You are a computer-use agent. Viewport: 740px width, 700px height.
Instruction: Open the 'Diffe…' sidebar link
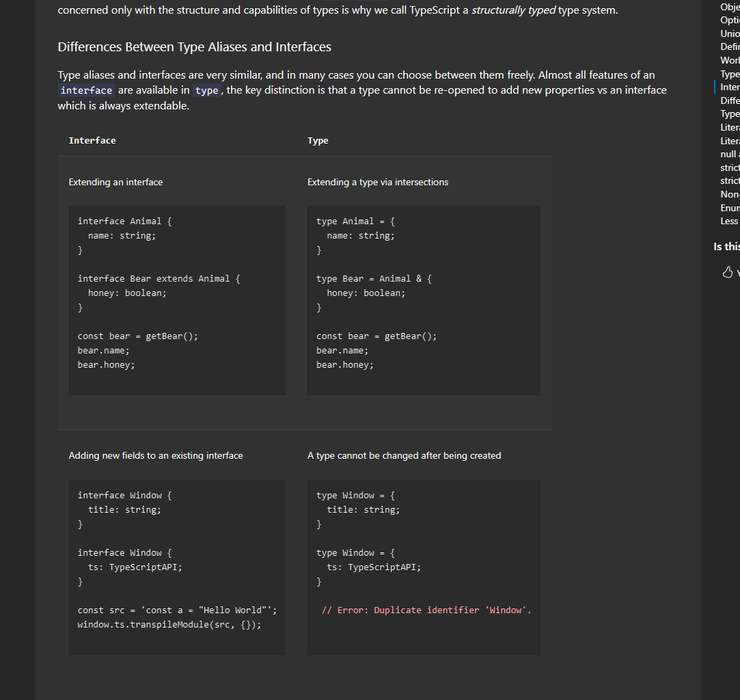tap(730, 100)
